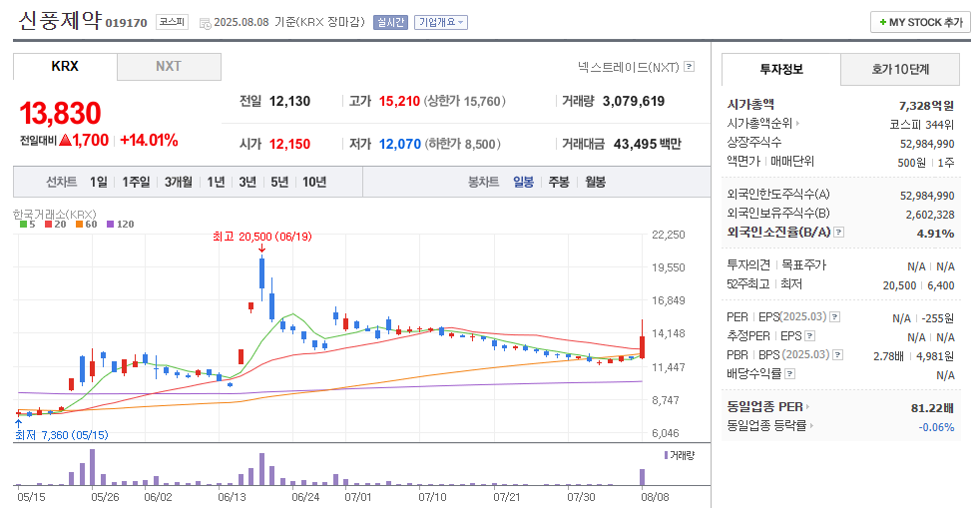Click the 최저 7,360 (05/15) chart marker
The width and height of the screenshot is (980, 508).
tap(61, 435)
